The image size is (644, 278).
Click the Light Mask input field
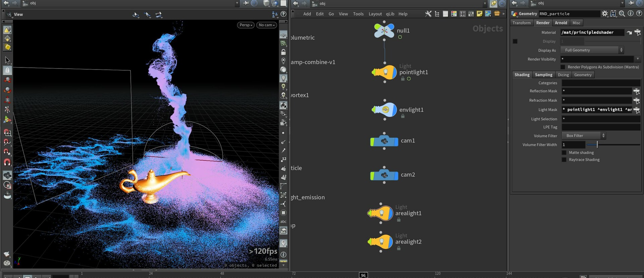tap(596, 110)
